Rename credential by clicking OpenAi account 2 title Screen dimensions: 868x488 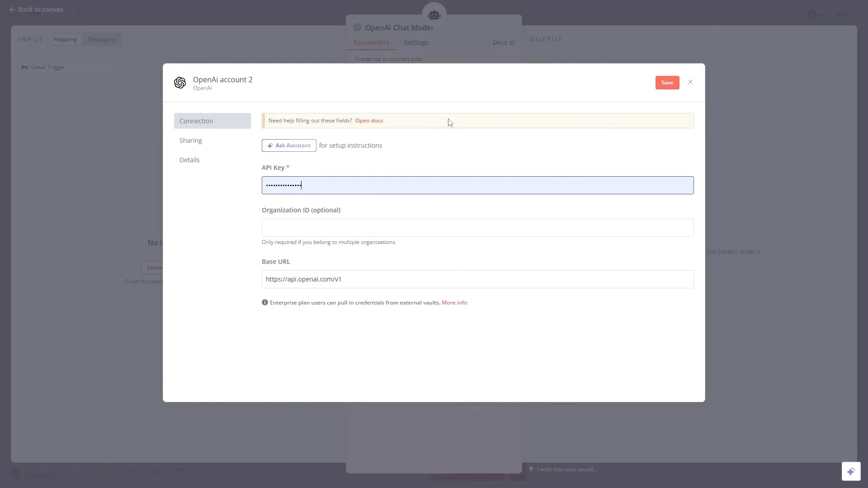[x=222, y=80]
